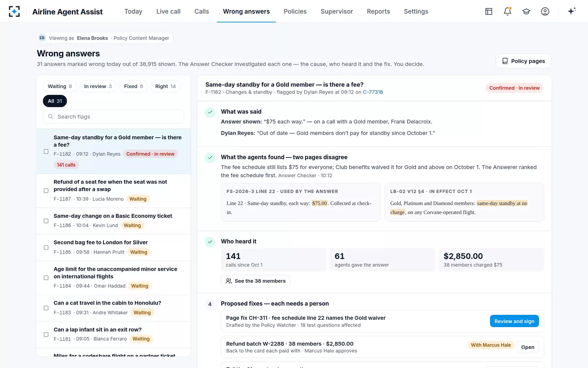Click the 141 calls badge
The width and height of the screenshot is (588, 368).
click(66, 165)
